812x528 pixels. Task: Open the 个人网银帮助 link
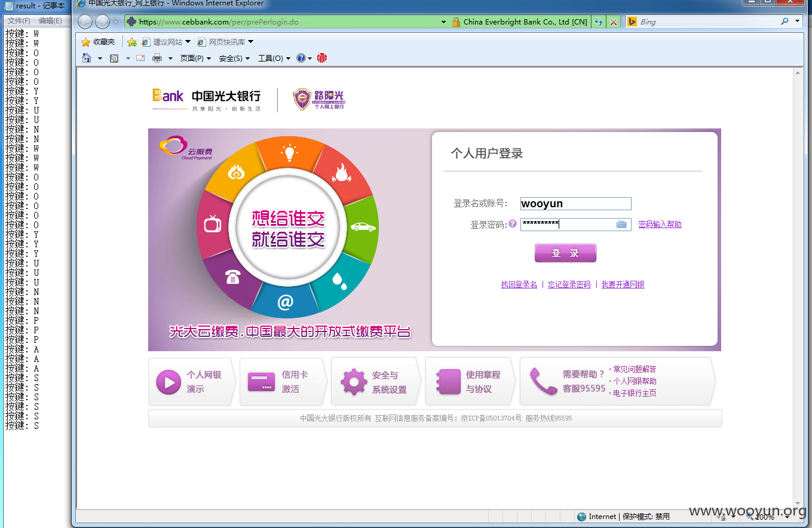(x=635, y=381)
